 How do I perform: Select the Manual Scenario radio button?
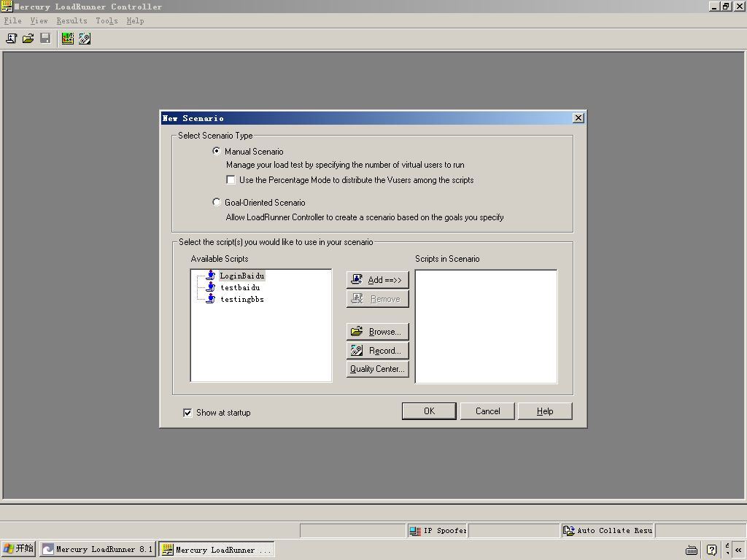(x=216, y=151)
